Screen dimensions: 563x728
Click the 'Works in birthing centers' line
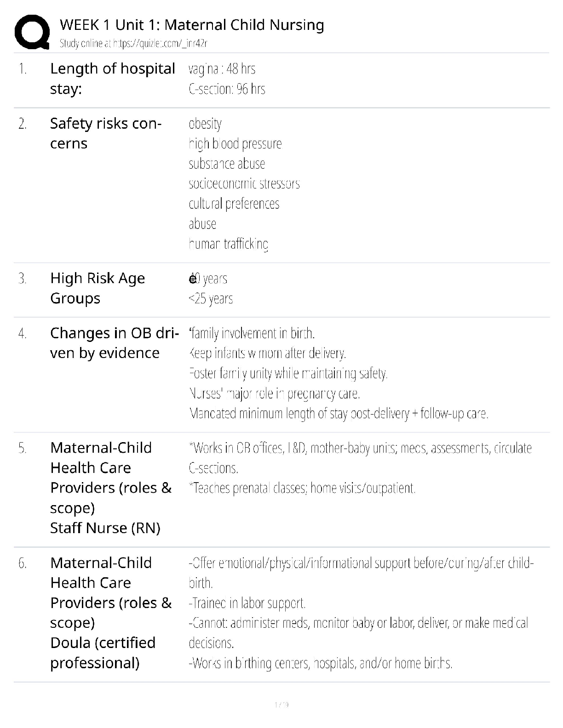pos(321,663)
